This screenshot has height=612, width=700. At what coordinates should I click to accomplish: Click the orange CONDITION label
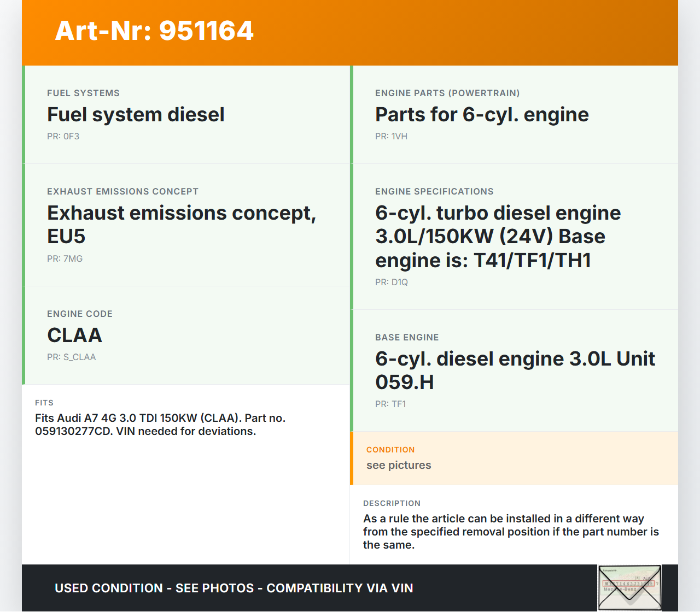pos(390,450)
